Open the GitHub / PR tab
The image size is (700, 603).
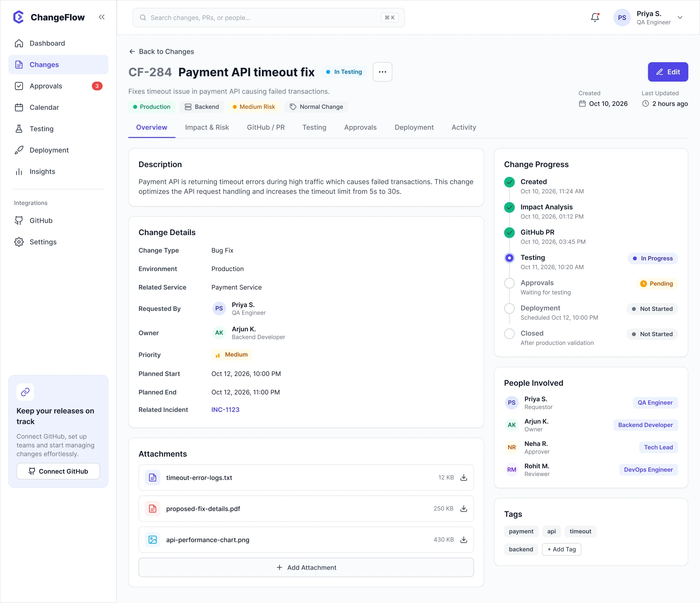point(265,127)
